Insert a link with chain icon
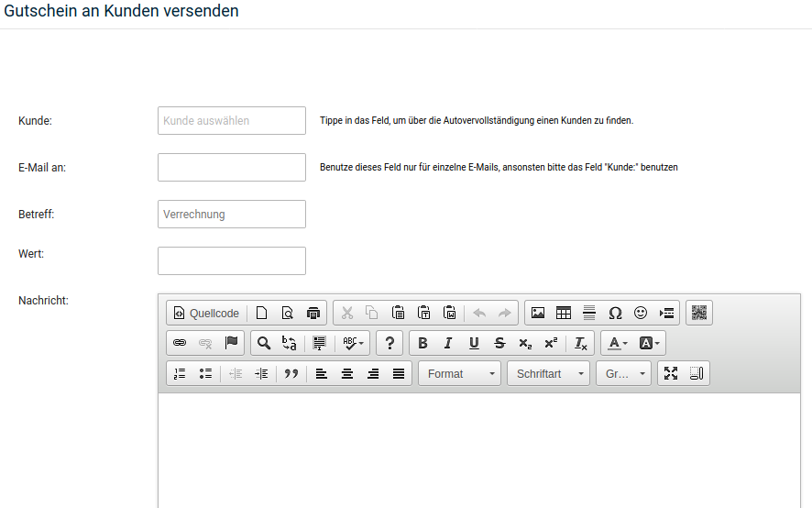 tap(180, 343)
